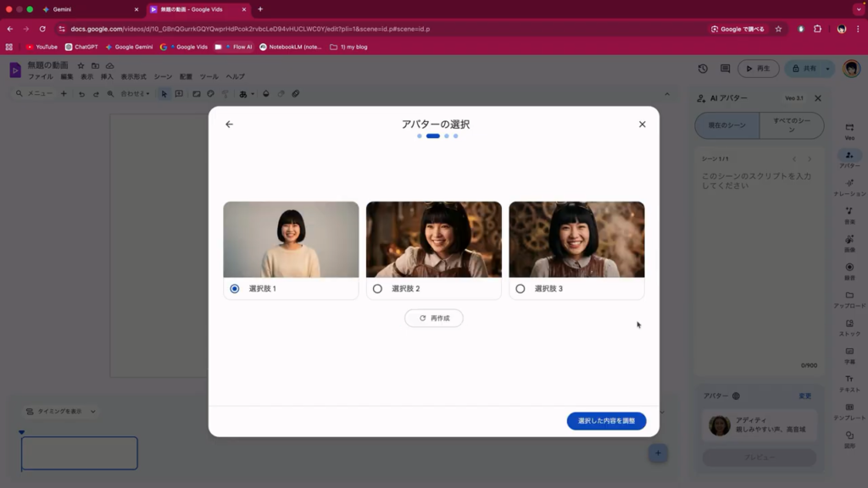Open the Veo tool in the sidebar
The image size is (868, 488).
[849, 130]
